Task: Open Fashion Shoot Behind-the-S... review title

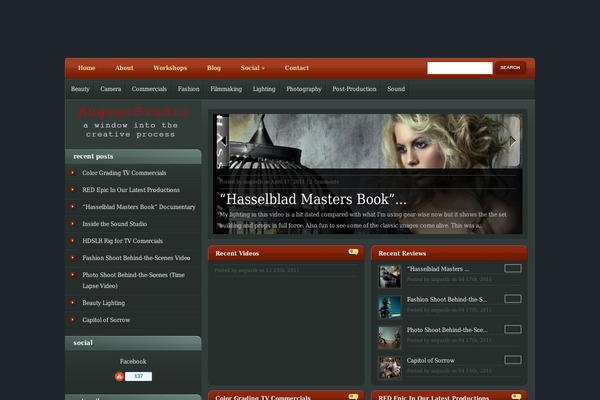Action: [447, 300]
